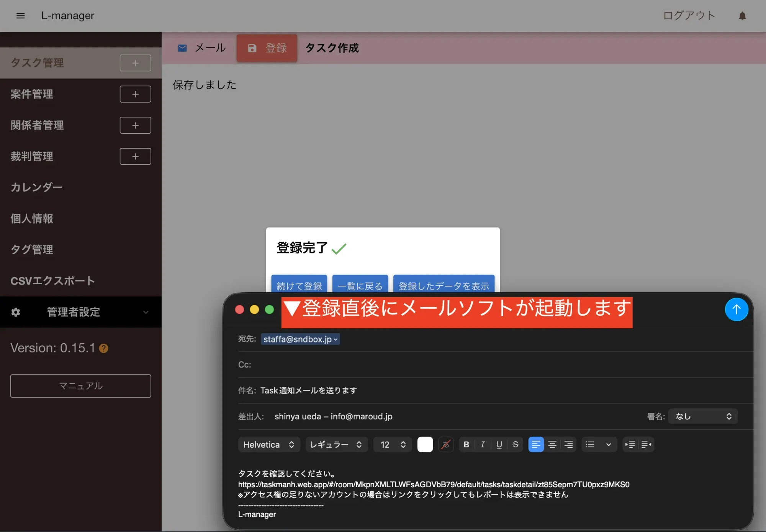Click the notification bell icon

coord(742,16)
